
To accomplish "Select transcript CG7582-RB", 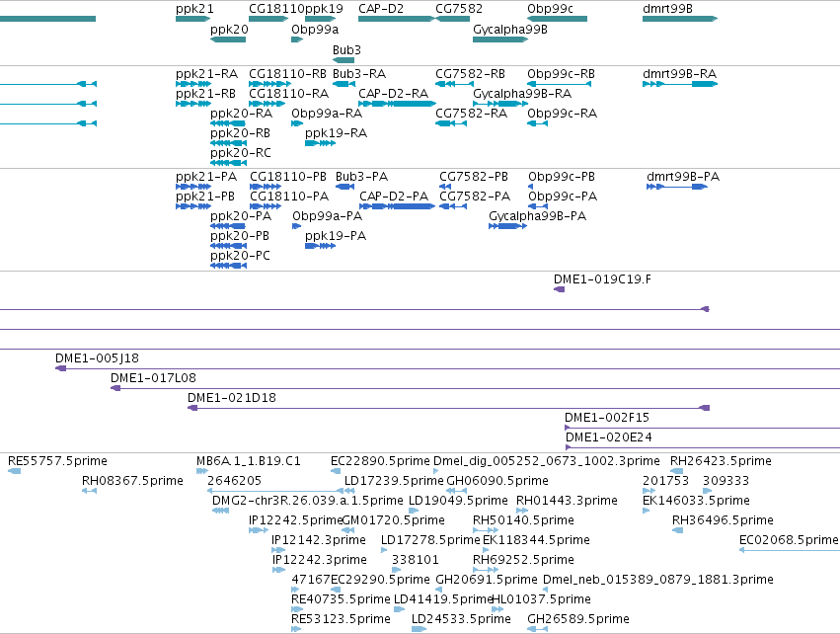I will click(x=455, y=84).
